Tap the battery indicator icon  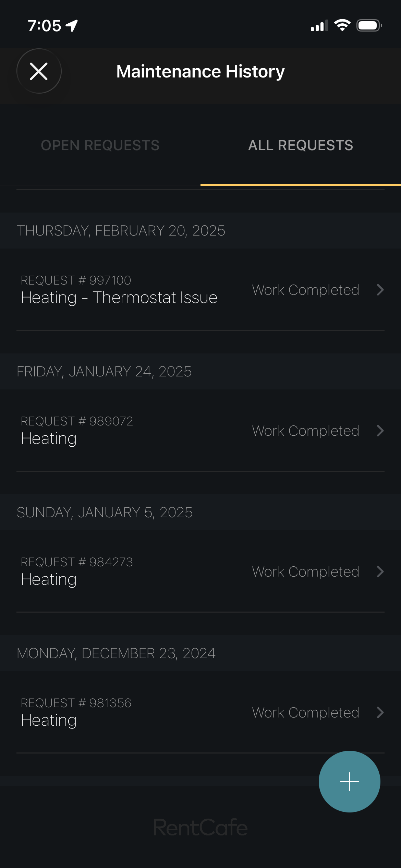[x=369, y=25]
